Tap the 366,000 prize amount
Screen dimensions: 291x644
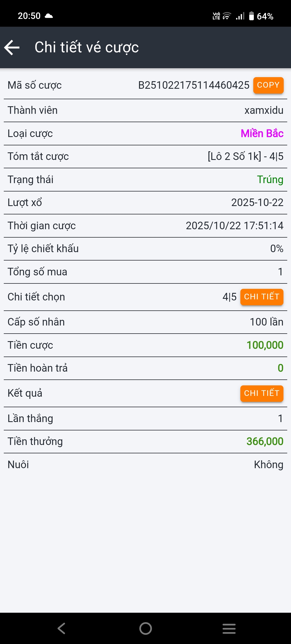point(265,441)
